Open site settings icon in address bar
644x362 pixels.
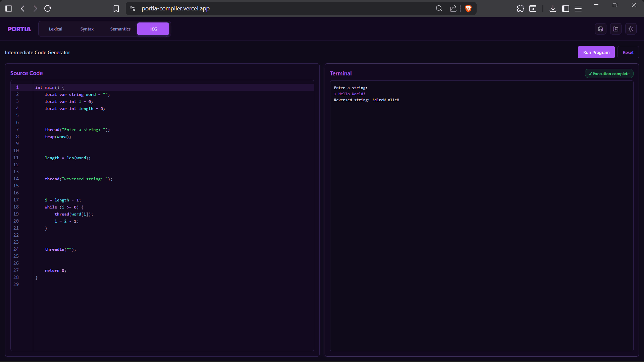(x=132, y=9)
